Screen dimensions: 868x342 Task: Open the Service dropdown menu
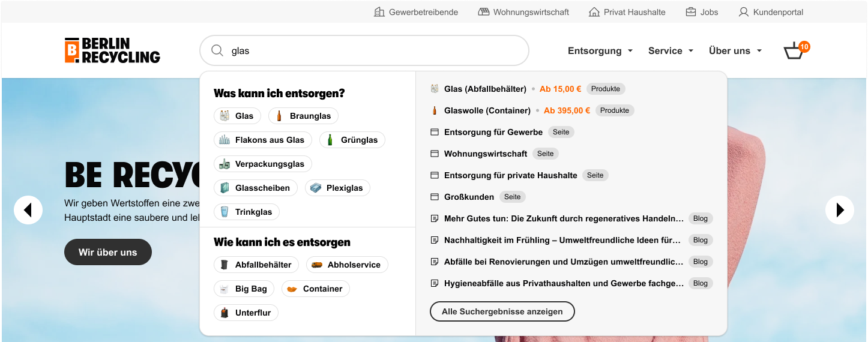click(671, 51)
